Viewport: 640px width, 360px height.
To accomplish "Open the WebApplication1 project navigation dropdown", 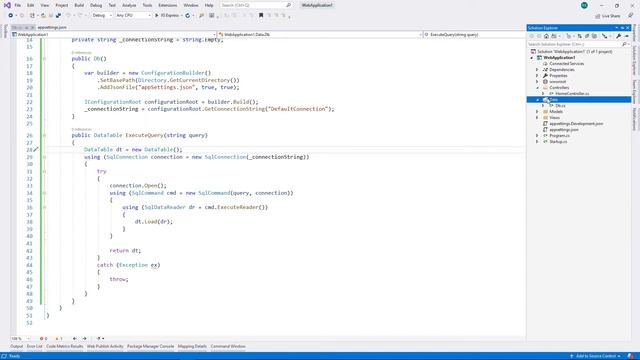I will [x=113, y=35].
